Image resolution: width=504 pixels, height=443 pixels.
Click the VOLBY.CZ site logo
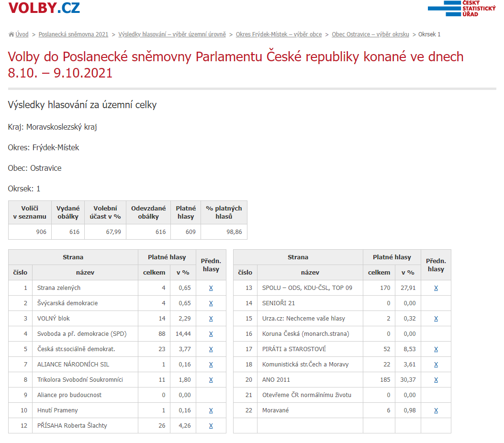pos(44,8)
